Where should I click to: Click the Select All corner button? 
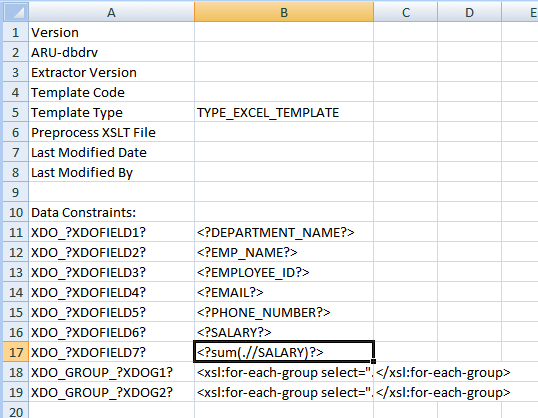[x=16, y=12]
